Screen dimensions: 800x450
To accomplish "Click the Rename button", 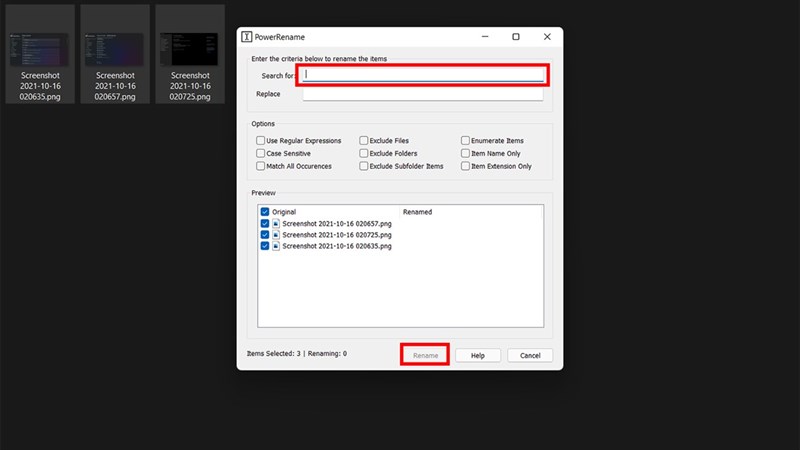I will [425, 355].
